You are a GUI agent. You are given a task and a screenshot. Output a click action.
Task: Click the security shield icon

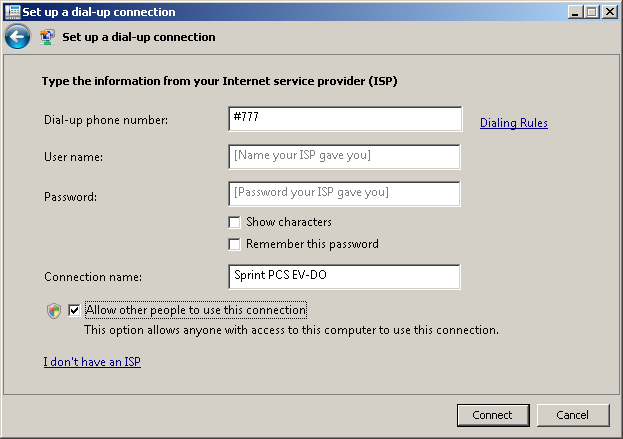[x=54, y=311]
